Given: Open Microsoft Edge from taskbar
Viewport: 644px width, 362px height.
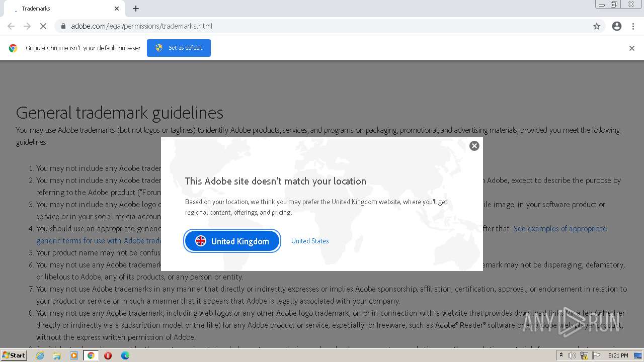Looking at the screenshot, I should (x=125, y=355).
